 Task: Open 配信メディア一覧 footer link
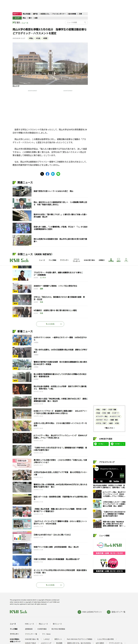point(118,612)
